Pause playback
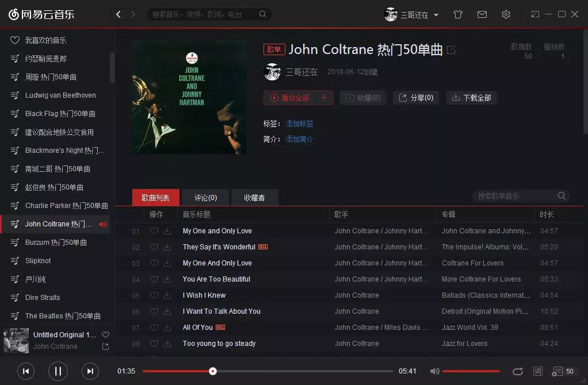The height and width of the screenshot is (385, 588). point(58,371)
